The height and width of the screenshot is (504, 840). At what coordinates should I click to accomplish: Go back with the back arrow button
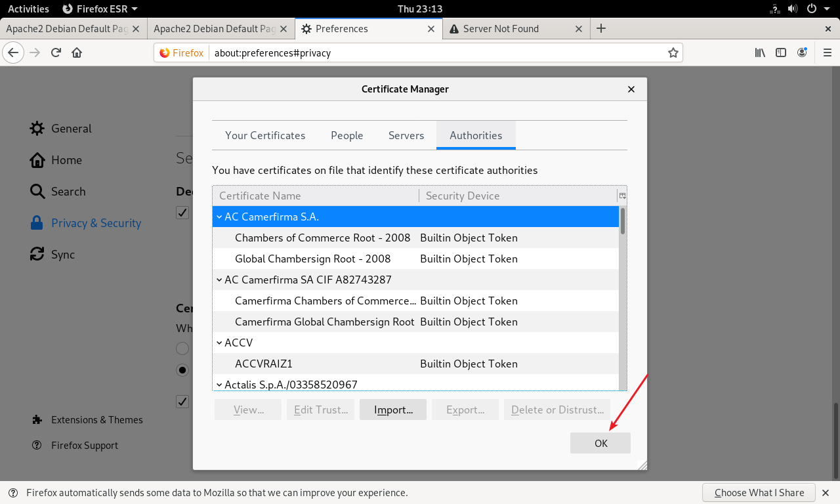pyautogui.click(x=13, y=52)
